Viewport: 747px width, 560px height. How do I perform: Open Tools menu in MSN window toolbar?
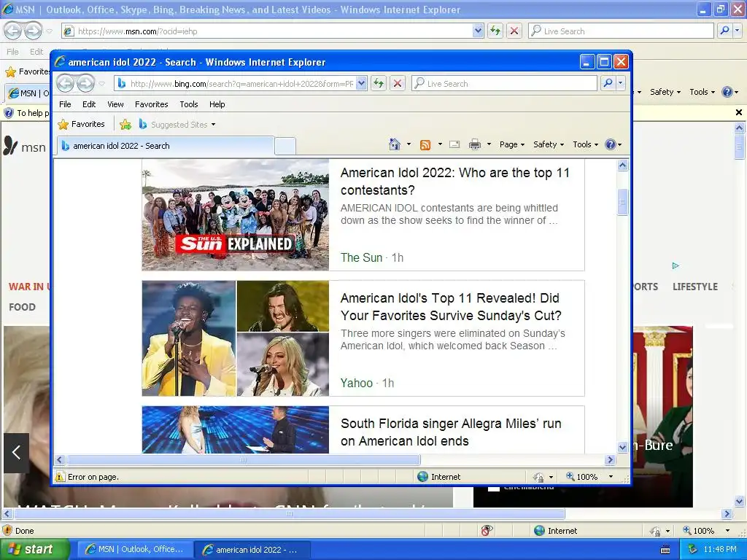[702, 92]
